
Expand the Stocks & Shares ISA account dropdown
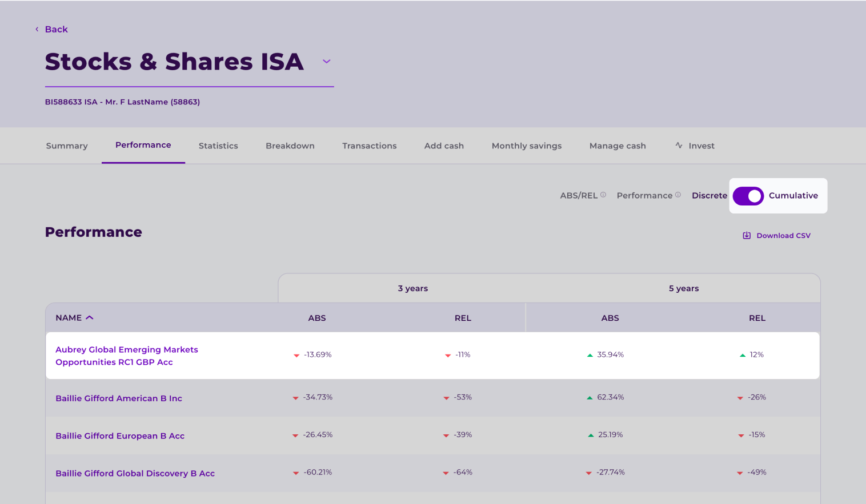327,62
